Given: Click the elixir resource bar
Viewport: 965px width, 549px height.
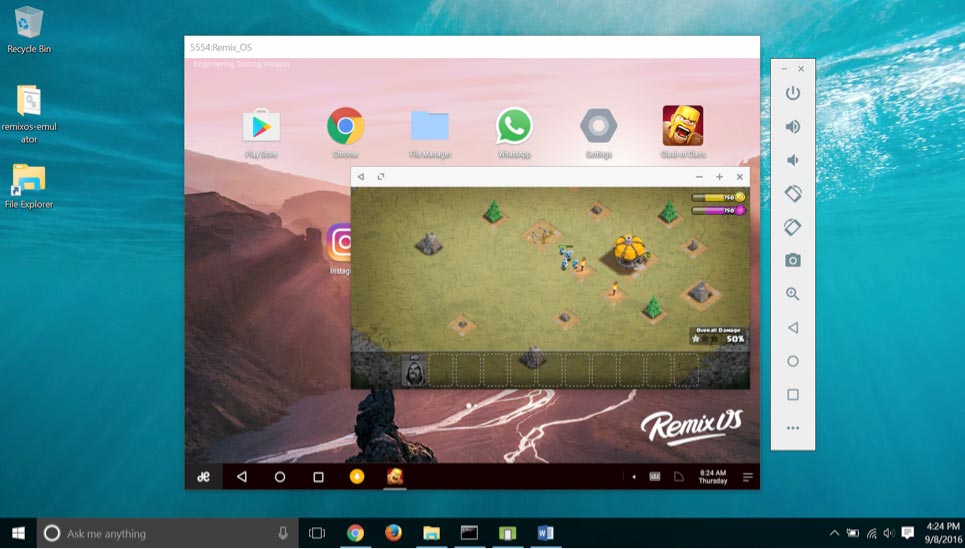Looking at the screenshot, I should [x=718, y=210].
